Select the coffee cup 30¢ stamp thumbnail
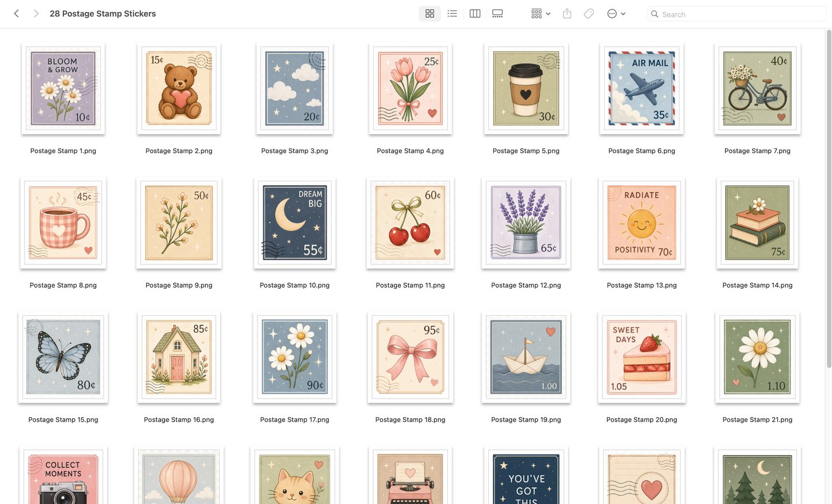Viewport: 832px width, 504px height. (x=526, y=88)
